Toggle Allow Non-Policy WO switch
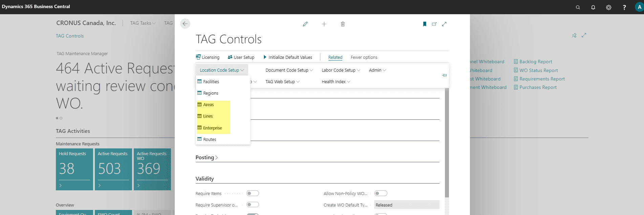Screen dimensions: 644x215 (x=381, y=193)
